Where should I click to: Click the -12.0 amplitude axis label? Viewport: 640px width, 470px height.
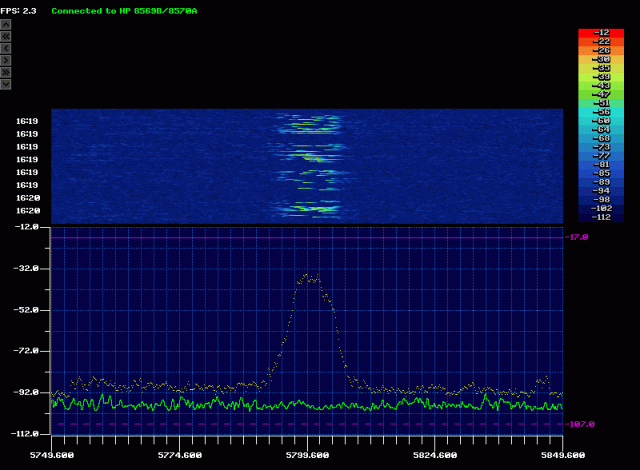point(27,227)
